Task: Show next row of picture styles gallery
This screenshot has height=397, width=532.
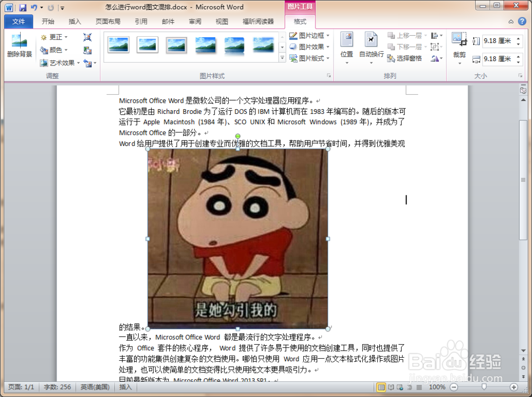Action: coord(282,47)
